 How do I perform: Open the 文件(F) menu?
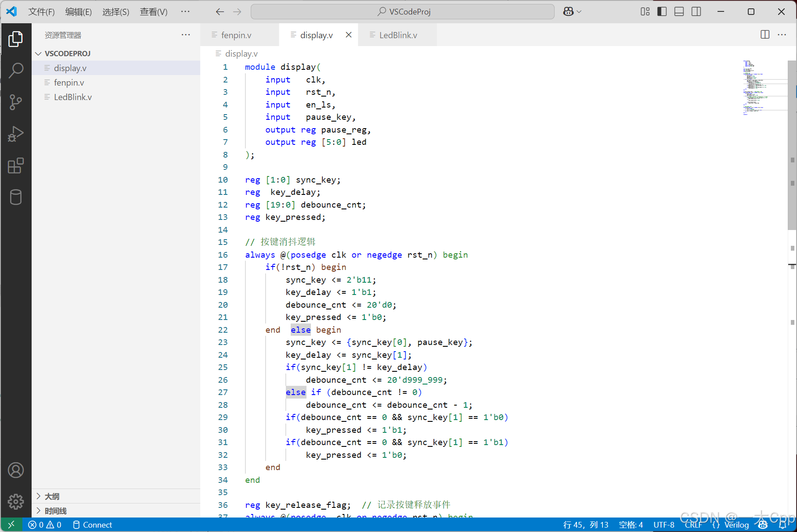(x=42, y=12)
